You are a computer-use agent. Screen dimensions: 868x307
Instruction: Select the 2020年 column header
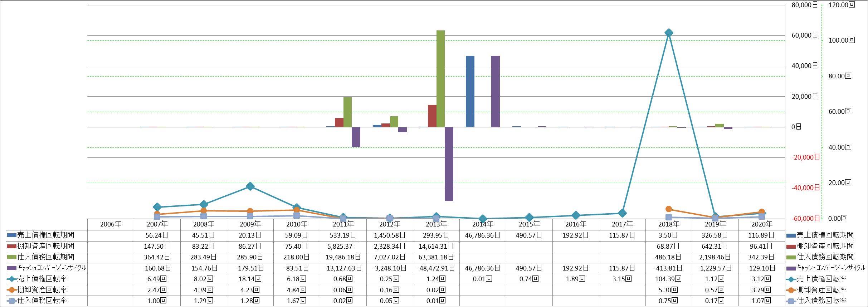tap(762, 224)
